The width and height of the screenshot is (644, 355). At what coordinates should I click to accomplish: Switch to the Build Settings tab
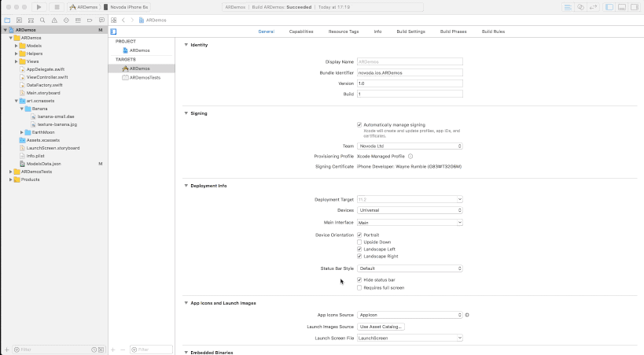pyautogui.click(x=410, y=31)
